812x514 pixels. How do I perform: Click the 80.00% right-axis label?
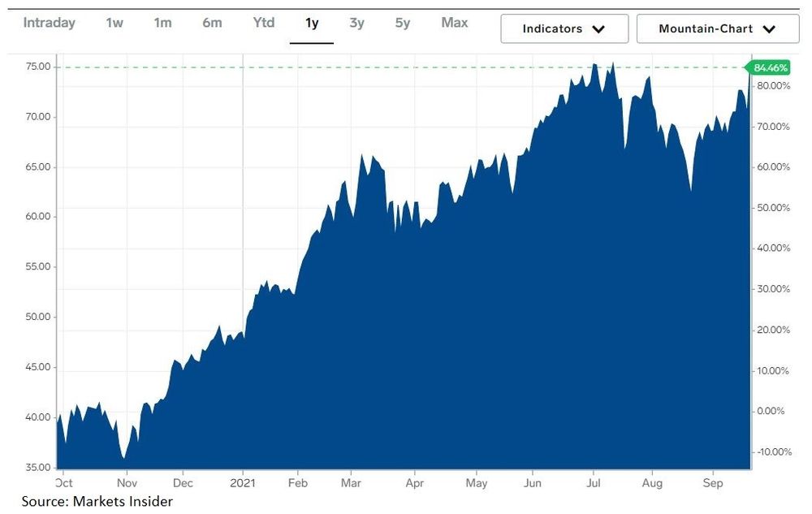pyautogui.click(x=772, y=85)
